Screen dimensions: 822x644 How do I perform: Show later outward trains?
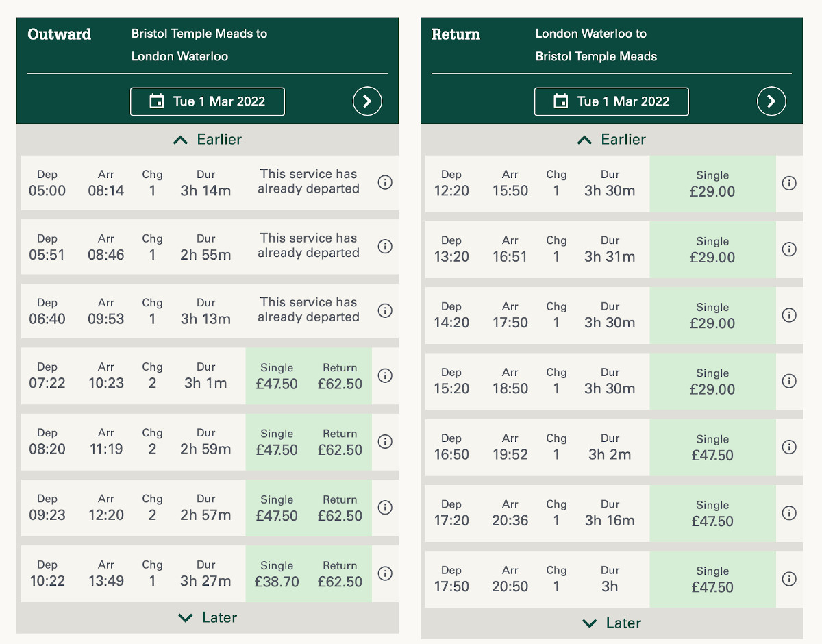[x=208, y=618]
